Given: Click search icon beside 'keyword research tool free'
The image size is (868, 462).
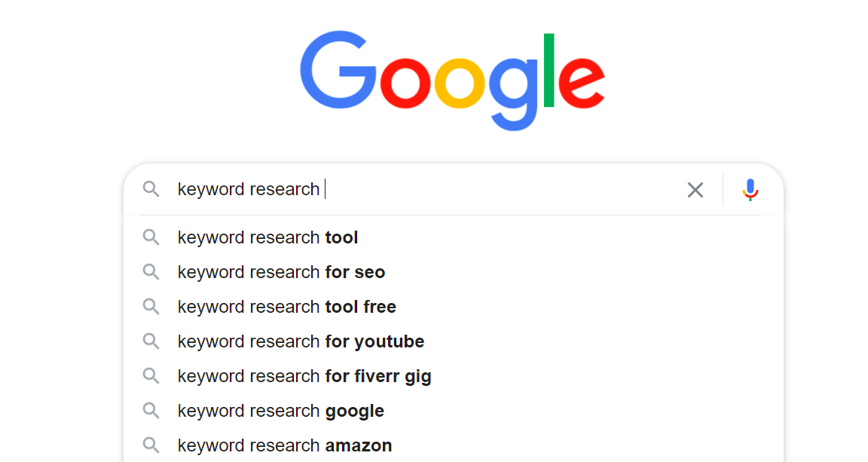Looking at the screenshot, I should click(x=151, y=307).
